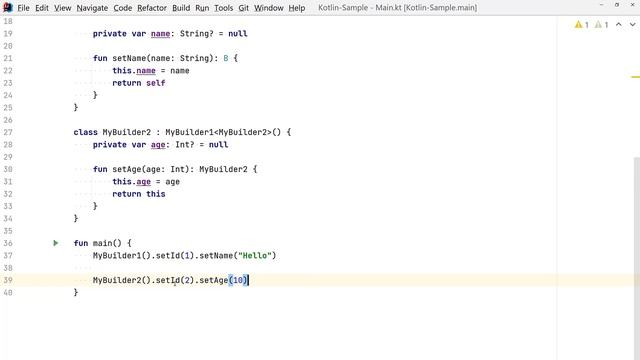Open the Git menu
This screenshot has width=640, height=360.
pyautogui.click(x=244, y=8)
